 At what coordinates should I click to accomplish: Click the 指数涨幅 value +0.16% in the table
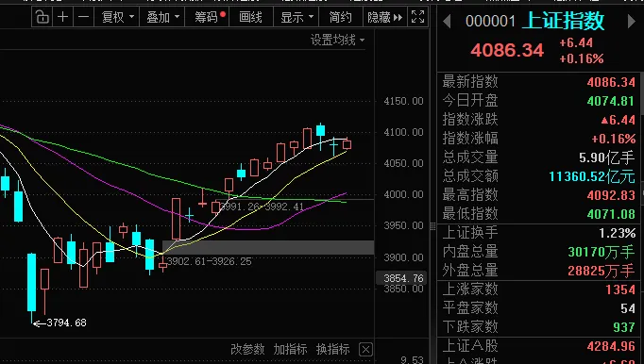[x=614, y=139]
